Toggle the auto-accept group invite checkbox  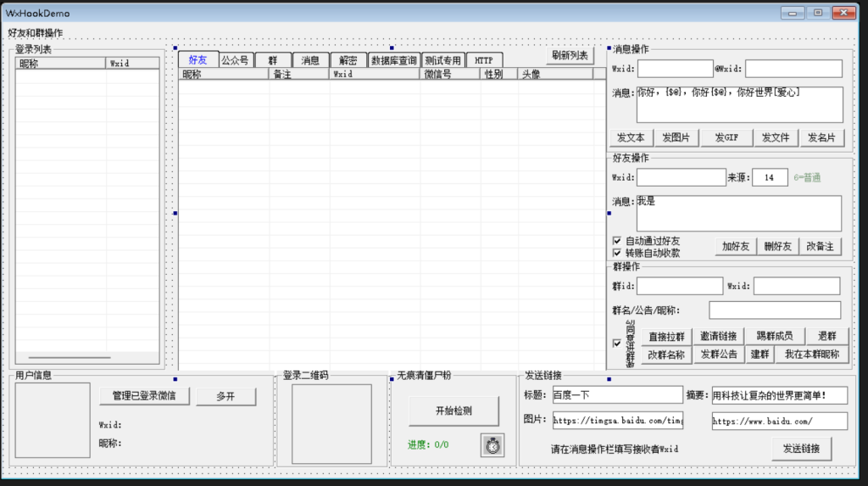tap(617, 344)
